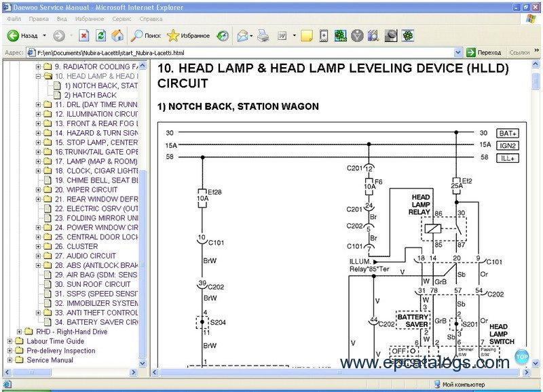Click the Mail envelope icon
This screenshot has height=392, width=543.
(x=242, y=35)
